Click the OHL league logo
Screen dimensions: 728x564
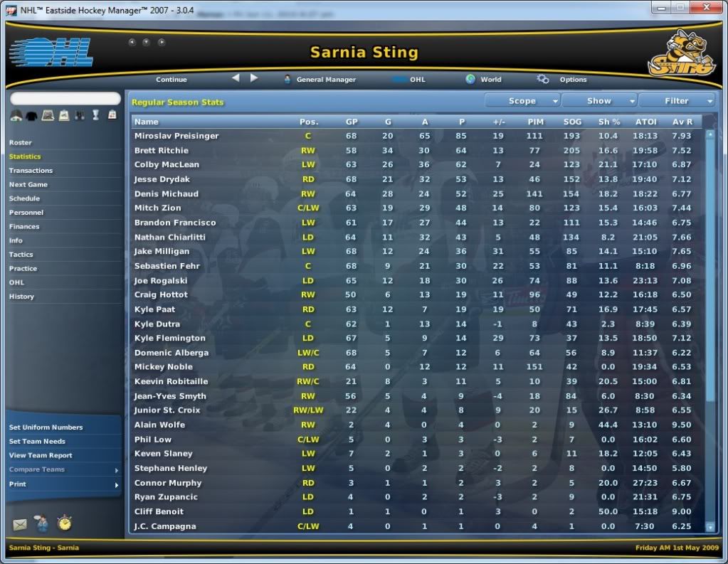[x=51, y=52]
